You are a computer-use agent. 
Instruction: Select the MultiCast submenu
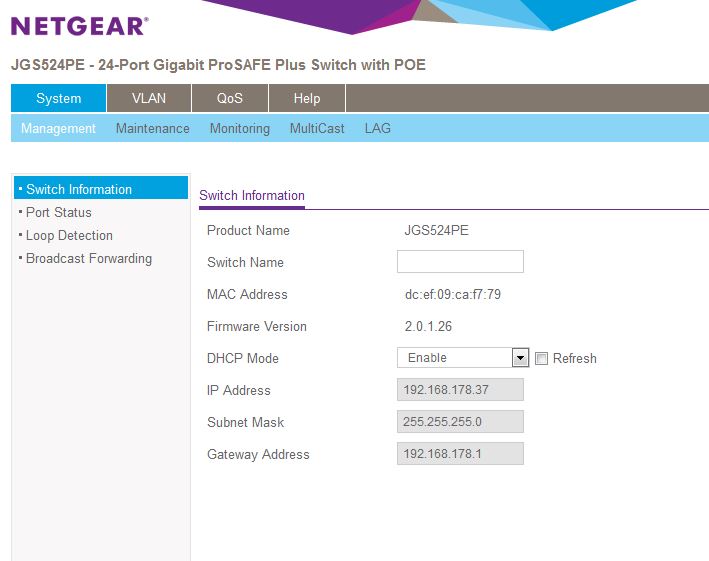317,128
